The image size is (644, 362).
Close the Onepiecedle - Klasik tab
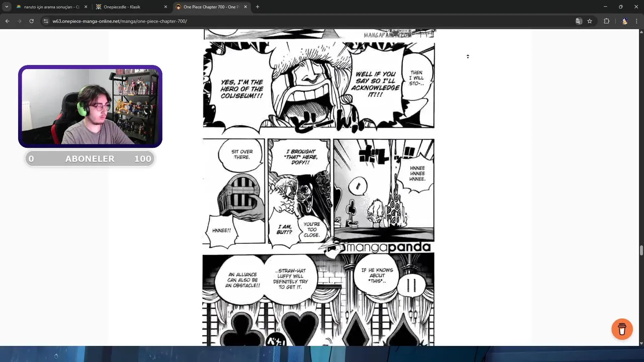(166, 7)
